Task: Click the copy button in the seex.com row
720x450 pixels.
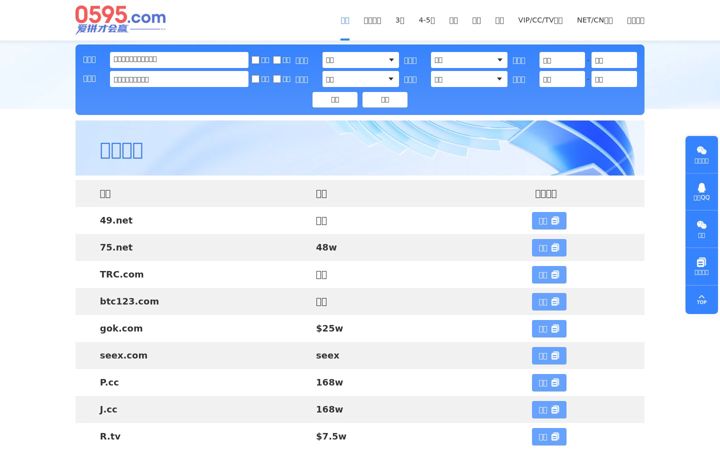Action: pyautogui.click(x=549, y=356)
